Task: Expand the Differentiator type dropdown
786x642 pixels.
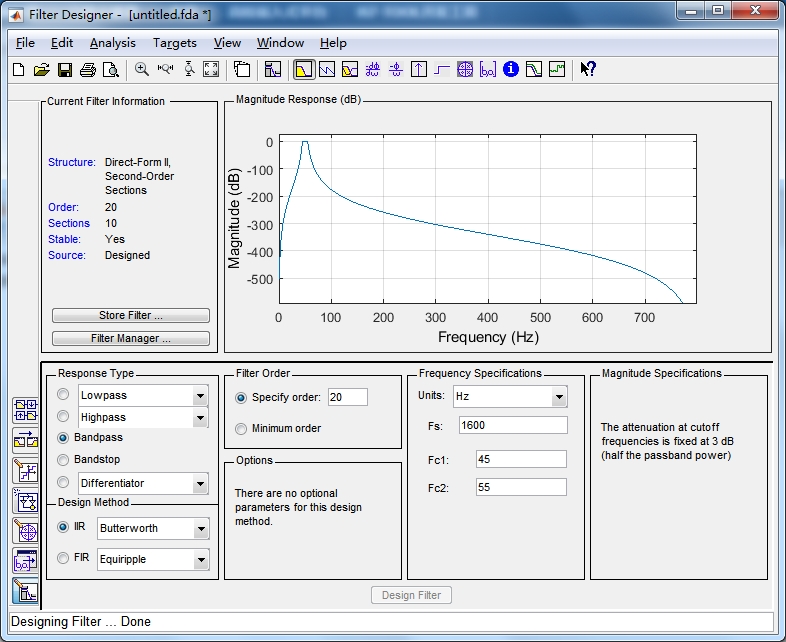Action: coord(200,484)
